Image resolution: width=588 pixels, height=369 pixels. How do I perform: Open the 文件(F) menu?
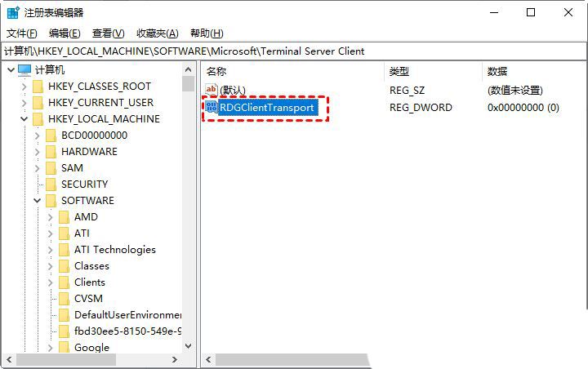22,33
